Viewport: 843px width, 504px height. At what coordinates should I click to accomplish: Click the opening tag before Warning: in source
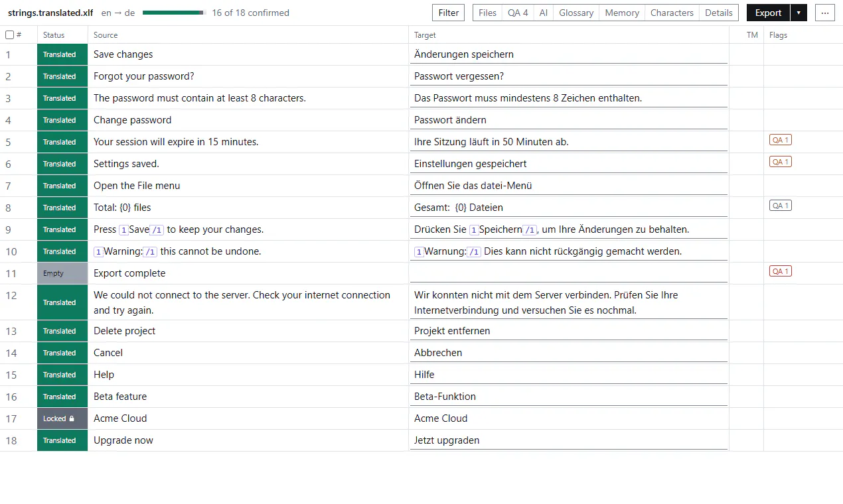pos(98,252)
